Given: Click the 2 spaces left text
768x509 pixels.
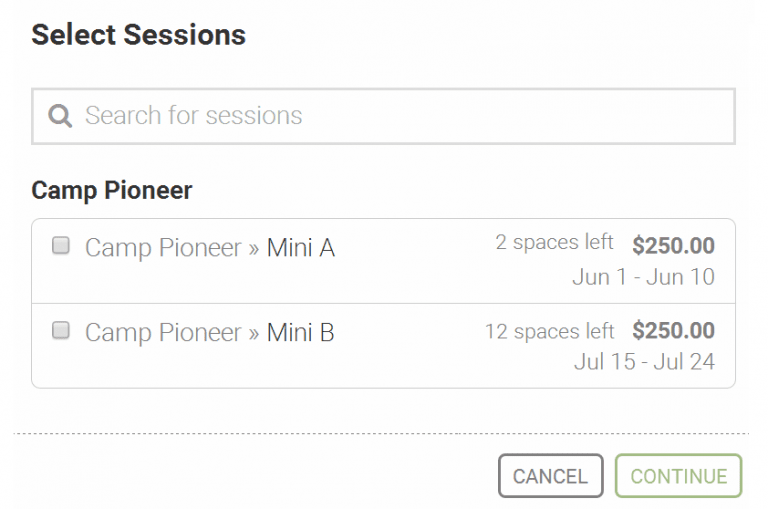Looking at the screenshot, I should tap(554, 243).
